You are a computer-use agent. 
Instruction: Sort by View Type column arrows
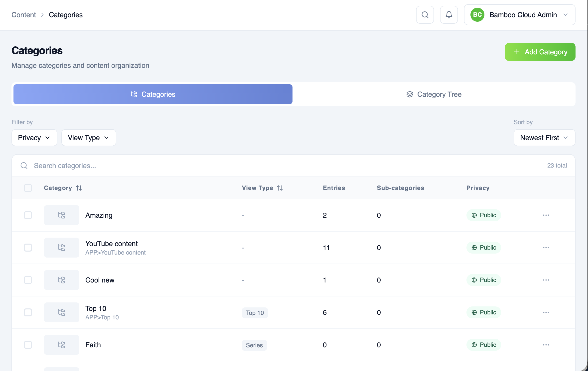(280, 188)
